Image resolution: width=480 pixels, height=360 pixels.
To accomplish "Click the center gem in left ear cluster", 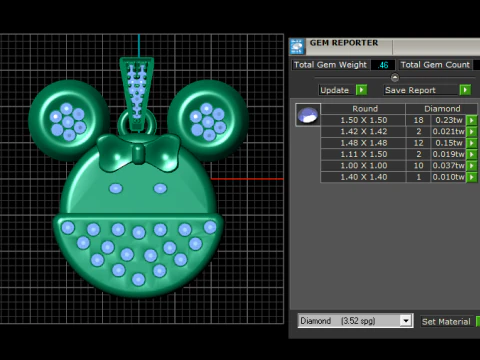I will [x=68, y=122].
